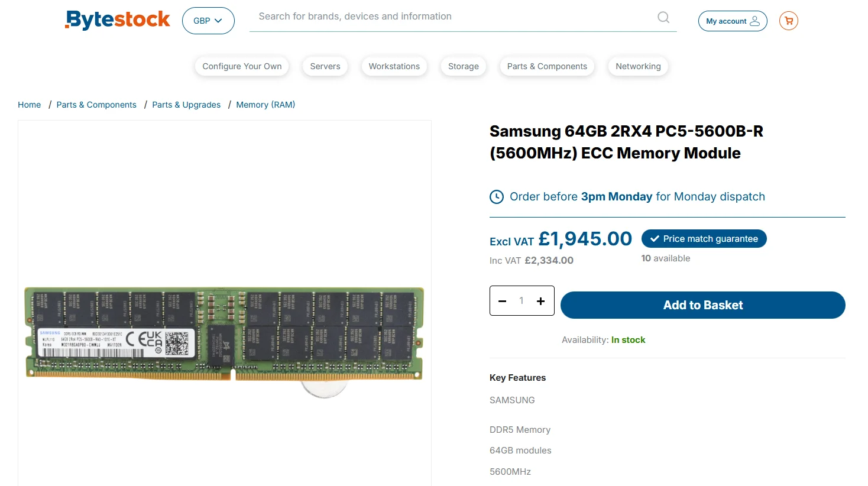This screenshot has width=868, height=486.
Task: Click the Samsung memory module product image
Action: coord(224,334)
